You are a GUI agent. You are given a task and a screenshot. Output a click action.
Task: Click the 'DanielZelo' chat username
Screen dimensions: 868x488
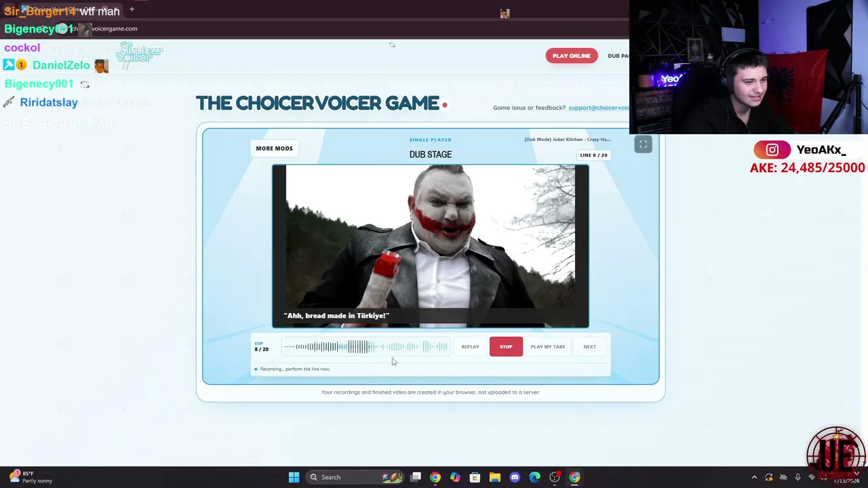pyautogui.click(x=61, y=65)
